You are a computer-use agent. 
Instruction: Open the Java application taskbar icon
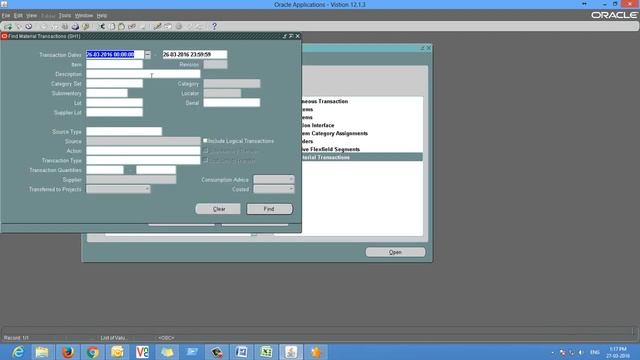tap(291, 352)
